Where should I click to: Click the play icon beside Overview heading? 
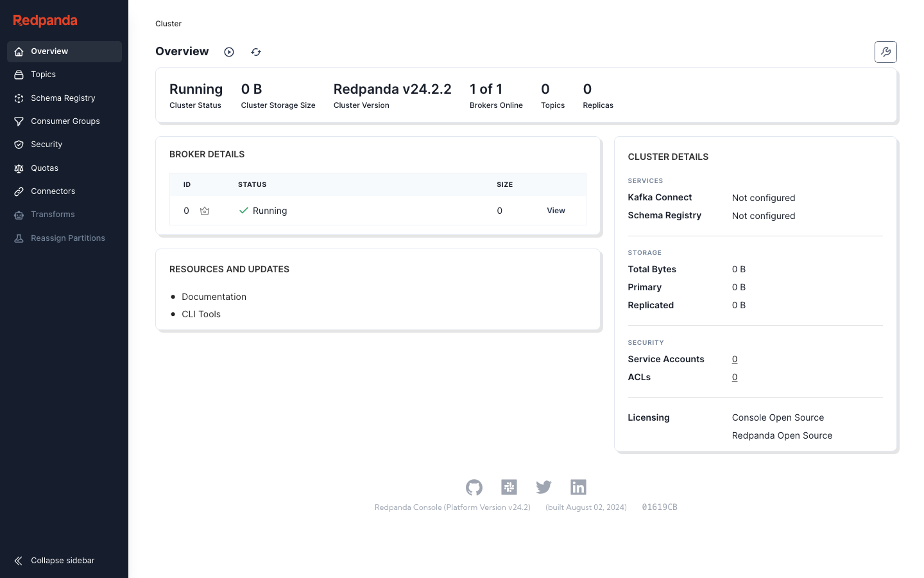coord(229,52)
